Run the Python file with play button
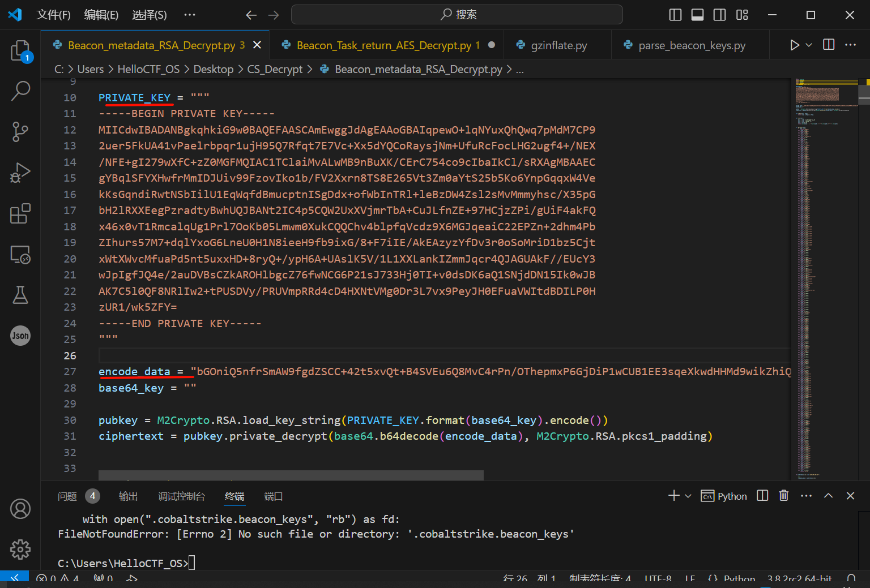The width and height of the screenshot is (870, 588). click(x=795, y=45)
